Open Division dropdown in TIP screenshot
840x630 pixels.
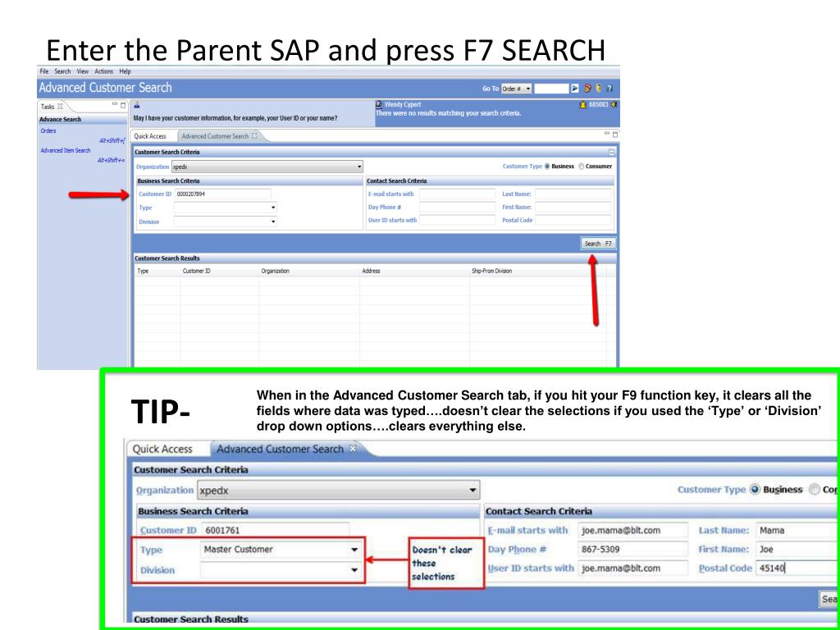[x=281, y=570]
